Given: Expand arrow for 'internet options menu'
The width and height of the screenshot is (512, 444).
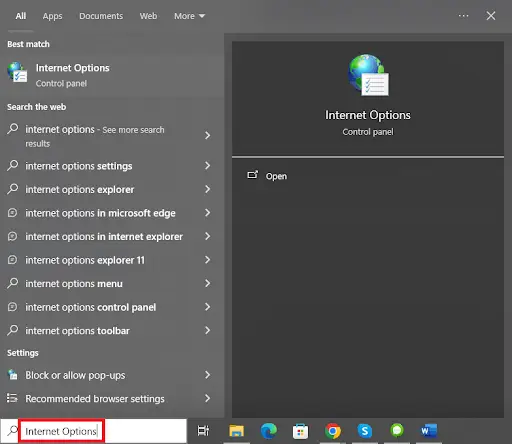Looking at the screenshot, I should pos(207,283).
